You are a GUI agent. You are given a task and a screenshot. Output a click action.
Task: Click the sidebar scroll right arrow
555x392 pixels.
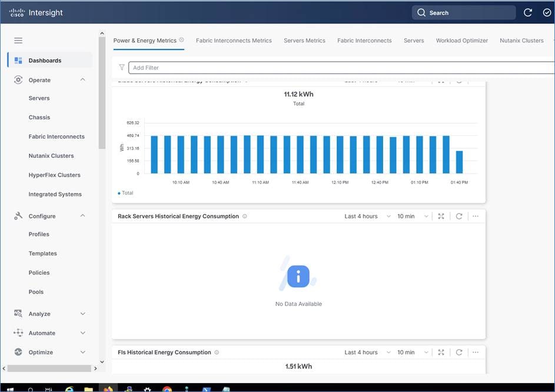tap(95, 368)
